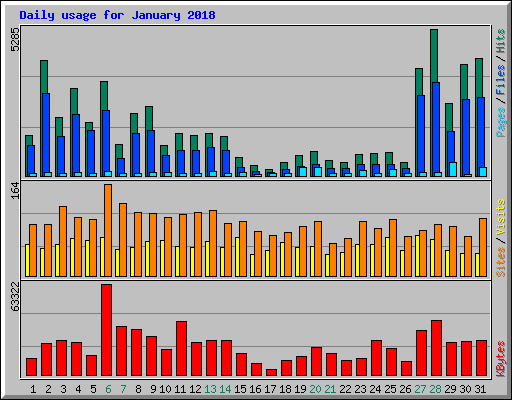Click the 164 visits axis label
The height and width of the screenshot is (400, 512).
tap(15, 191)
